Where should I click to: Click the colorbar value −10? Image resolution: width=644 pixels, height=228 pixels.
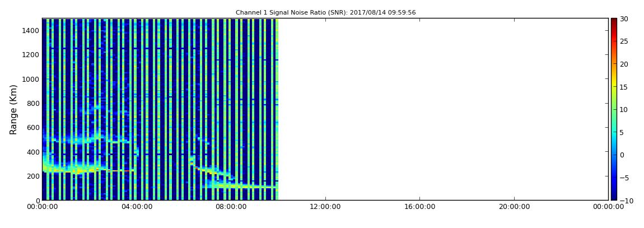coord(626,201)
